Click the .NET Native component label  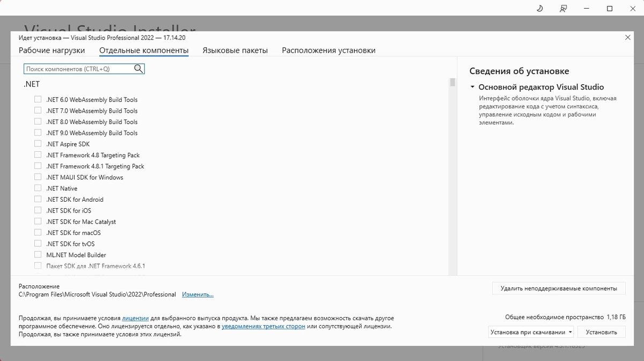coord(62,188)
